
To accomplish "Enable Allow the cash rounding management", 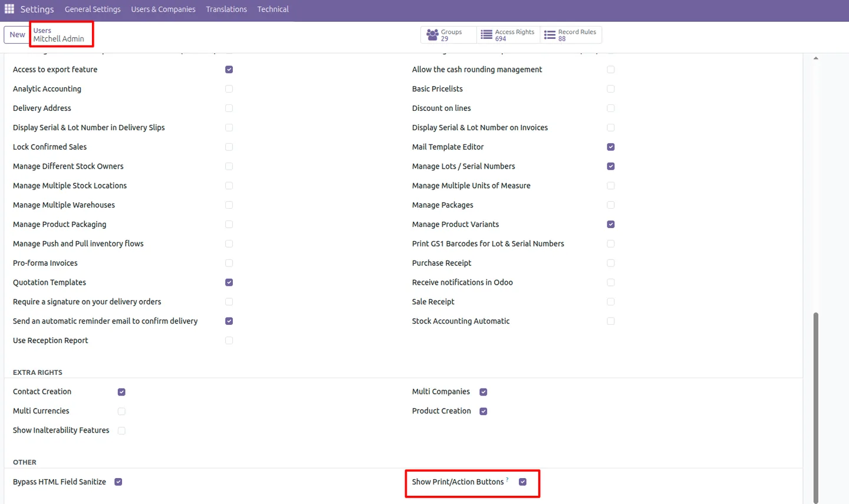I will [x=611, y=70].
